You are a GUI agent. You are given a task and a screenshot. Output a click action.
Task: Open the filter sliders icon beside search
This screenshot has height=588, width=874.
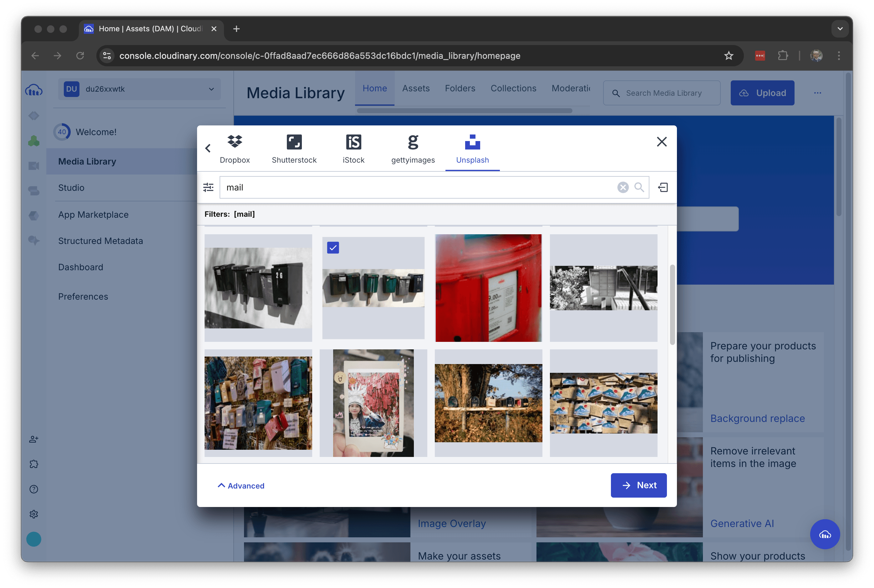point(208,187)
